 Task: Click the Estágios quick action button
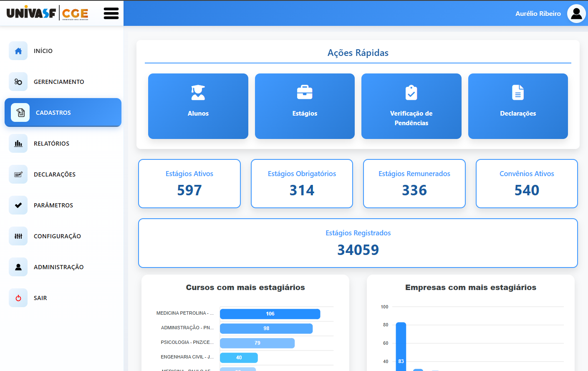(305, 106)
